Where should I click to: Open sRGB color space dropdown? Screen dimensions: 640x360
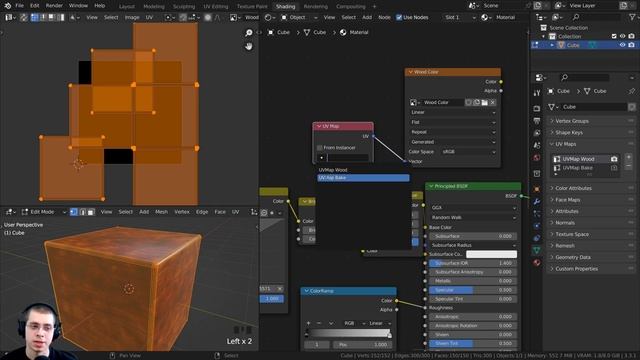pos(469,152)
